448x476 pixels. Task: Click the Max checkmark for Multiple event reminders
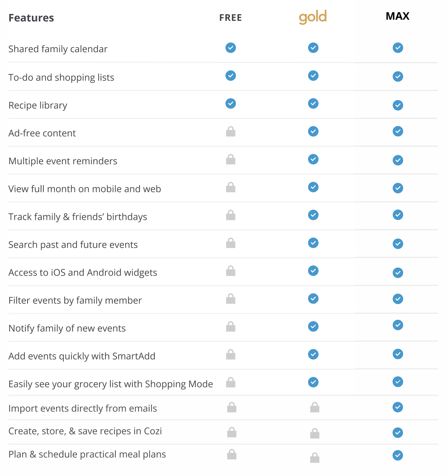pyautogui.click(x=398, y=160)
